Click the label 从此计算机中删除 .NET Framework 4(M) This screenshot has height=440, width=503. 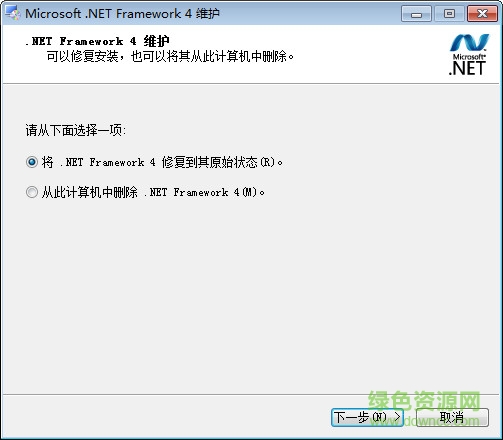[153, 192]
